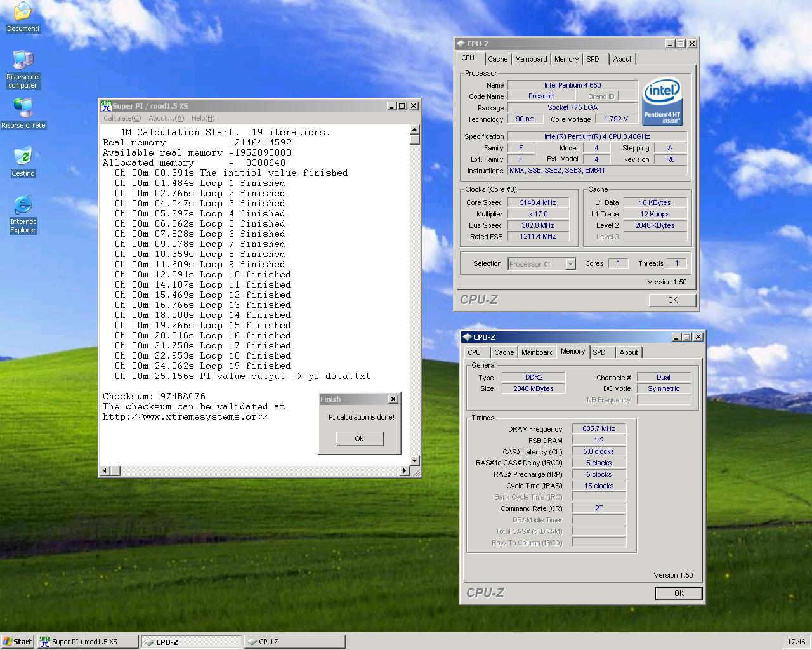Click the Super PI vertical scrollbar up arrow
Screen dimensions: 812x650
pyautogui.click(x=414, y=129)
